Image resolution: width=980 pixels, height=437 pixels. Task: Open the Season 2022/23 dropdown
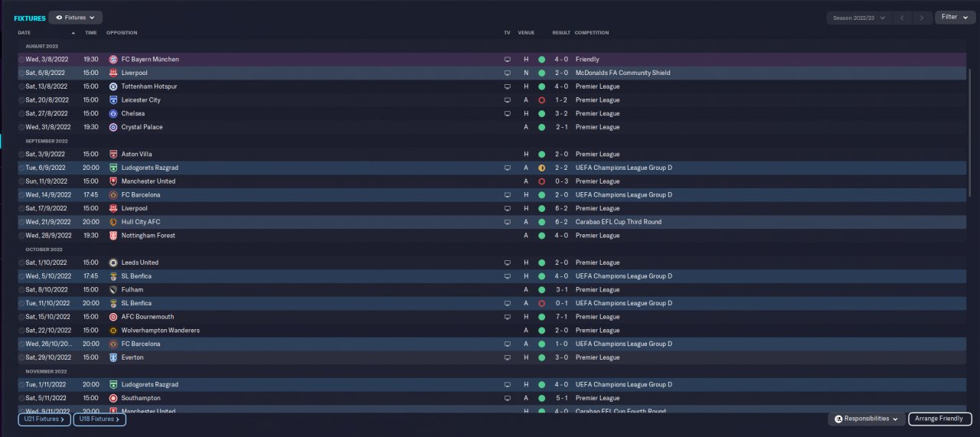(859, 17)
